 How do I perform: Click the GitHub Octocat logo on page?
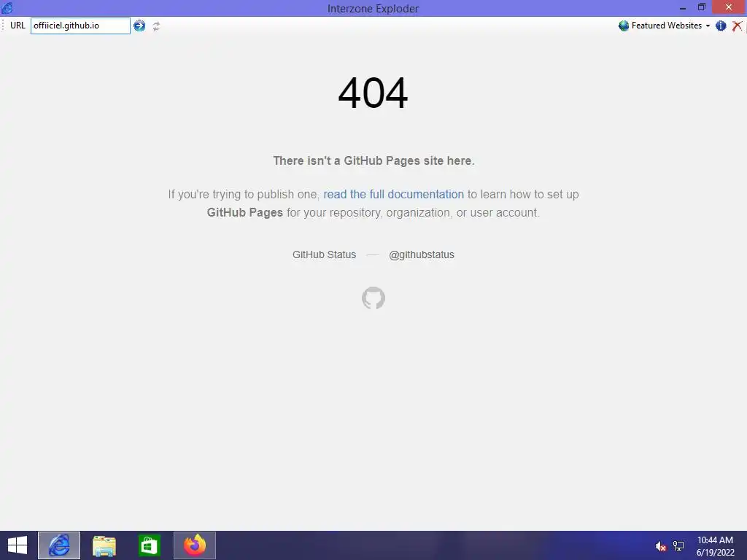(373, 298)
